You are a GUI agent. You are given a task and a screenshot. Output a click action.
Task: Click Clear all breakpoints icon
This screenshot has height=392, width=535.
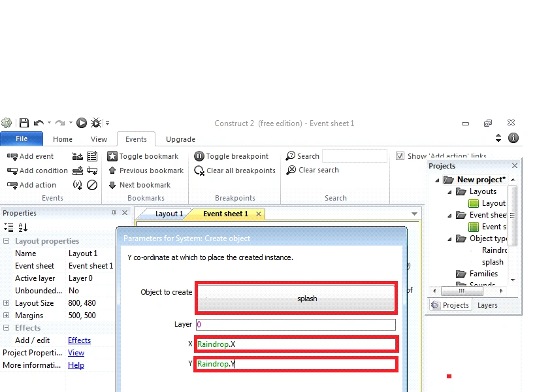(199, 171)
